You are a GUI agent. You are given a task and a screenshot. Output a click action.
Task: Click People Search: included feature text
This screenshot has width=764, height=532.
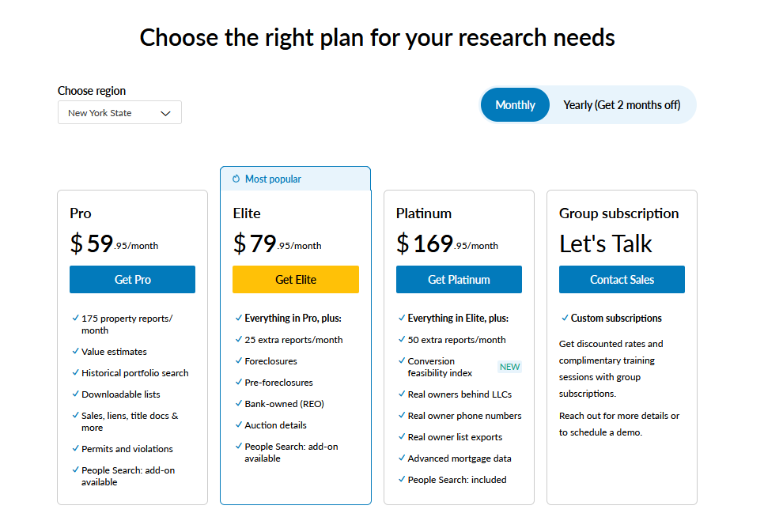pos(457,480)
